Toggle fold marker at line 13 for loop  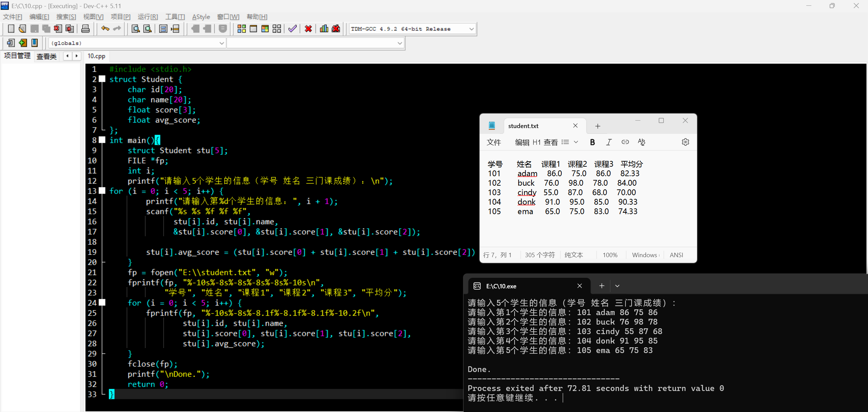[x=102, y=191]
